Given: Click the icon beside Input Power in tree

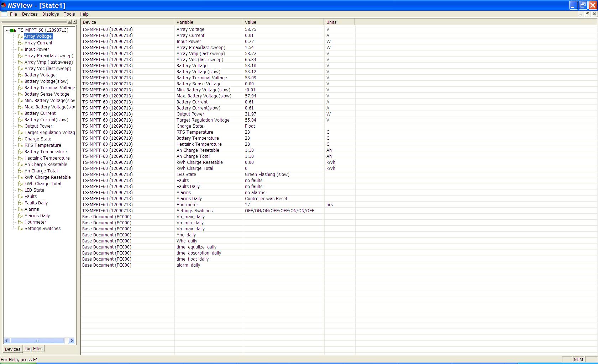Looking at the screenshot, I should 20,49.
